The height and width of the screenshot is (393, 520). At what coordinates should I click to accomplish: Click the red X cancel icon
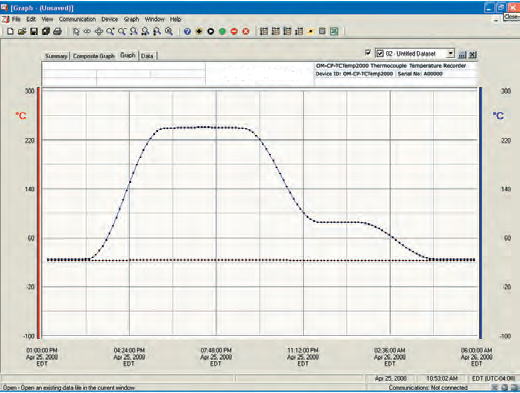pos(246,31)
